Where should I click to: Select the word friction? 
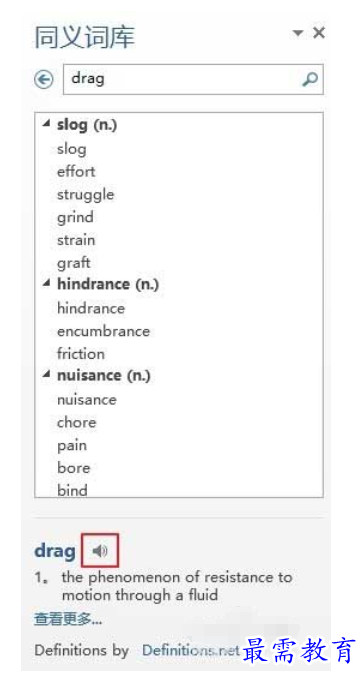click(81, 354)
